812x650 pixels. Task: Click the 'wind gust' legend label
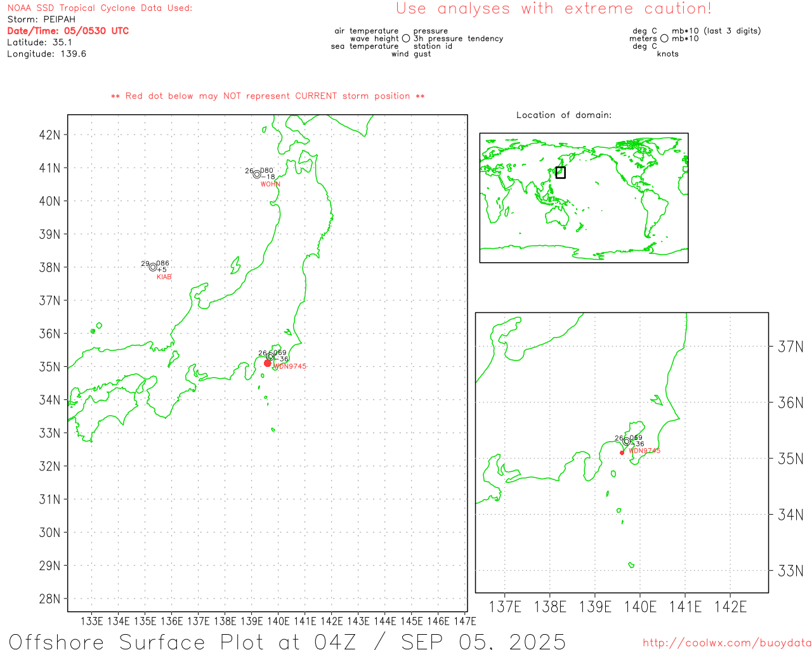coord(411,54)
